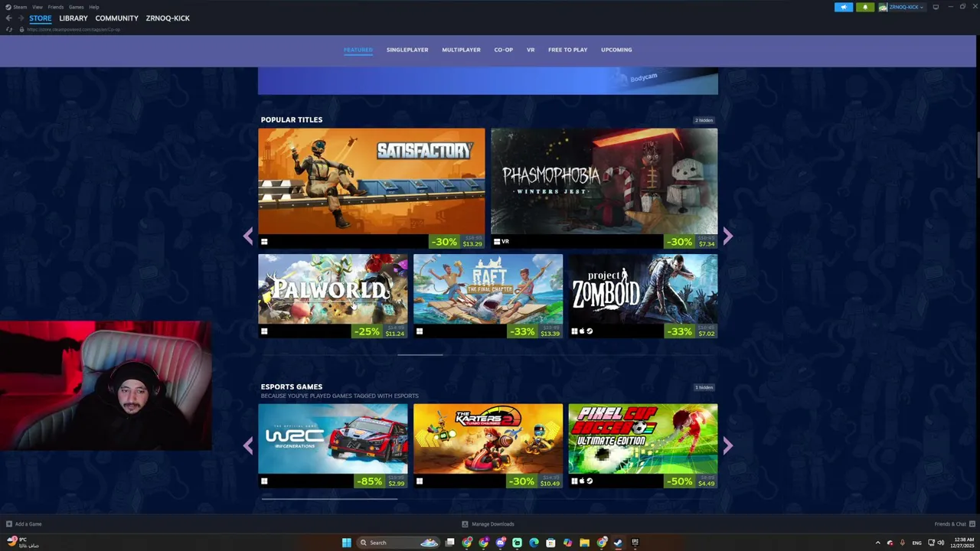Open the View menu

point(37,7)
